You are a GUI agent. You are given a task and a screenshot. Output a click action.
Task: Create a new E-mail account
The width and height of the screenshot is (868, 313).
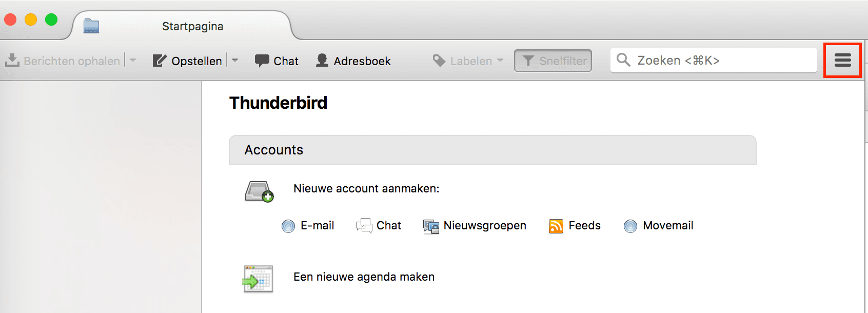tap(308, 226)
